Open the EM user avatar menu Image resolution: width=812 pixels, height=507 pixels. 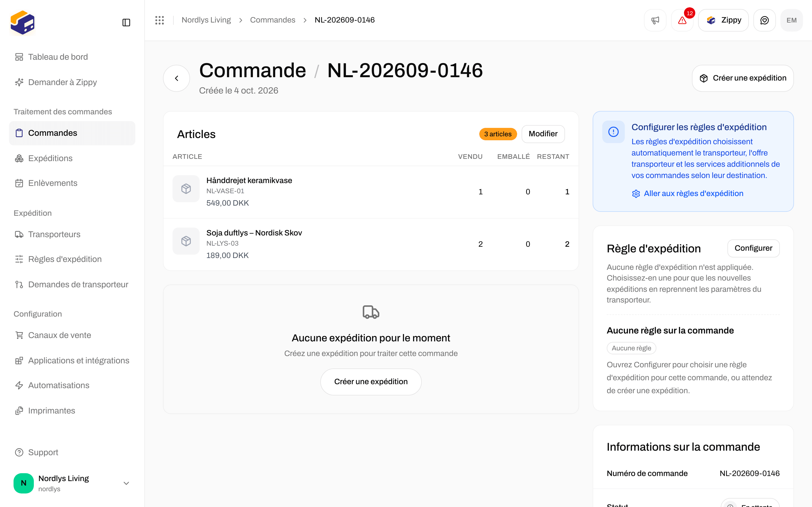point(791,20)
